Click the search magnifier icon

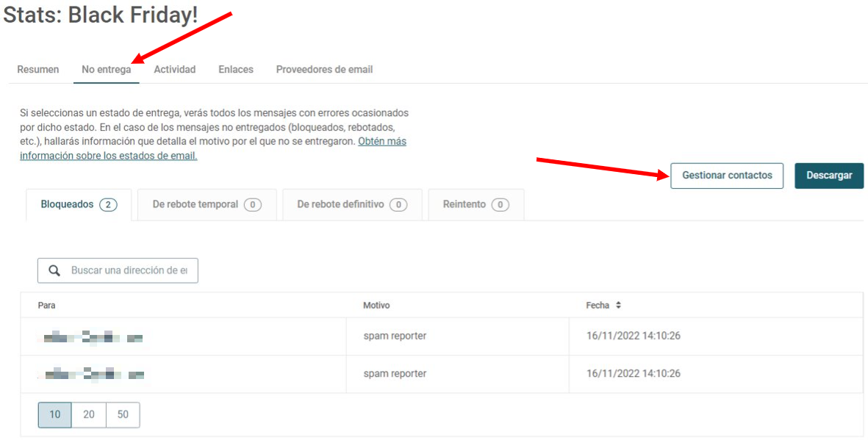(x=54, y=270)
